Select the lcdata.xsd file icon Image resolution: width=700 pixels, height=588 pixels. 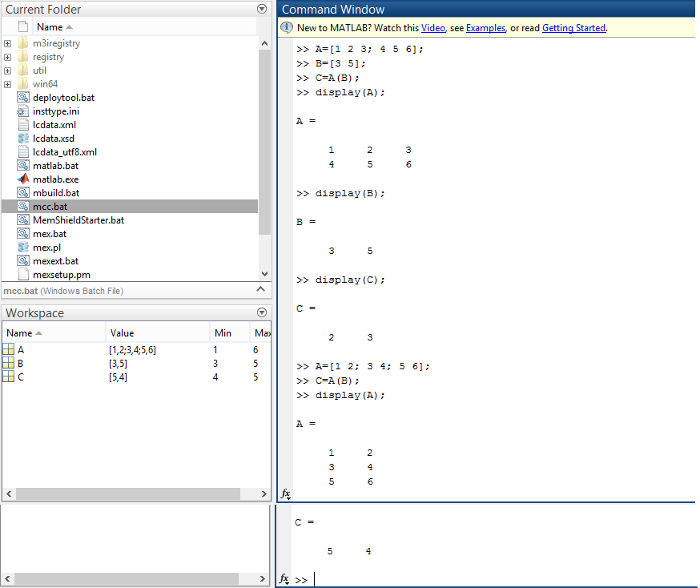point(23,139)
